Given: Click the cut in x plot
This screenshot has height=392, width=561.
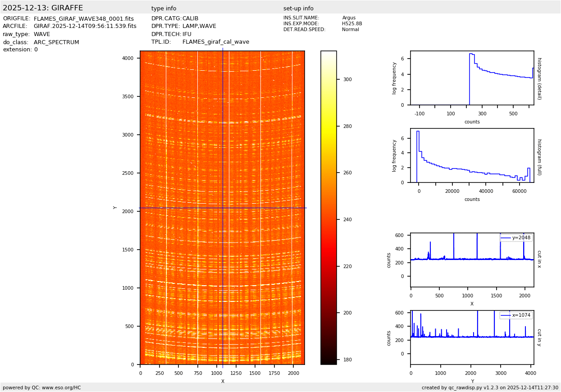Looking at the screenshot, I should (x=472, y=260).
